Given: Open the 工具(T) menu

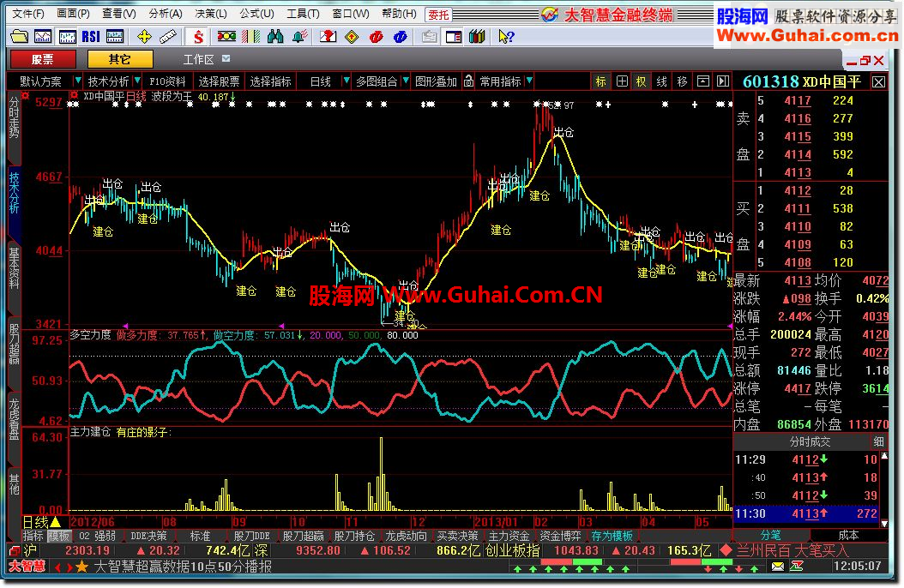Looking at the screenshot, I should (303, 13).
